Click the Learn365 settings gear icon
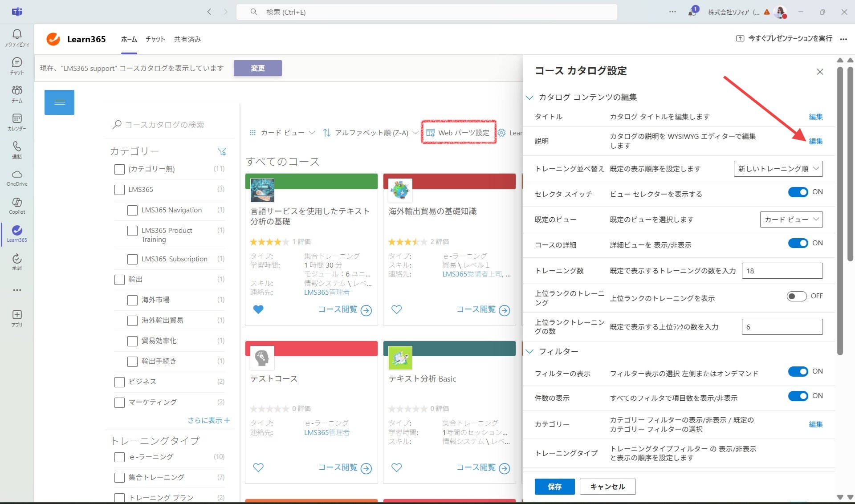This screenshot has width=855, height=504. pyautogui.click(x=501, y=133)
